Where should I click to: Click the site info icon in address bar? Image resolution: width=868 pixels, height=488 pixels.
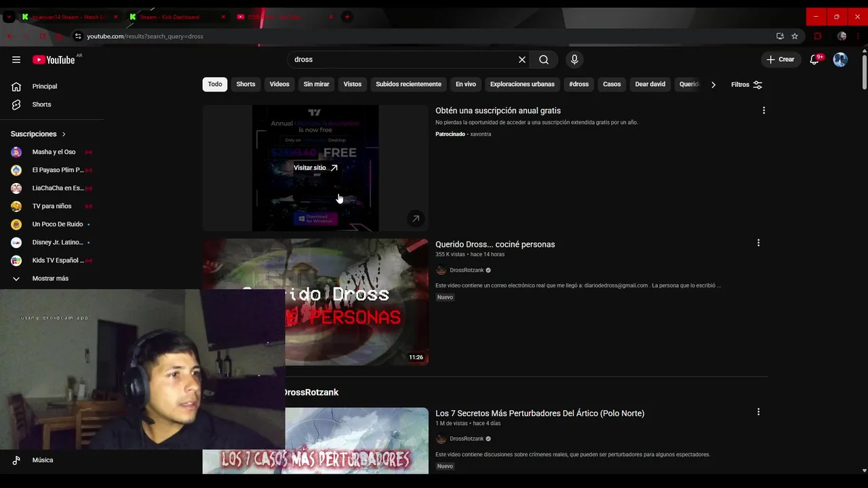(x=78, y=36)
